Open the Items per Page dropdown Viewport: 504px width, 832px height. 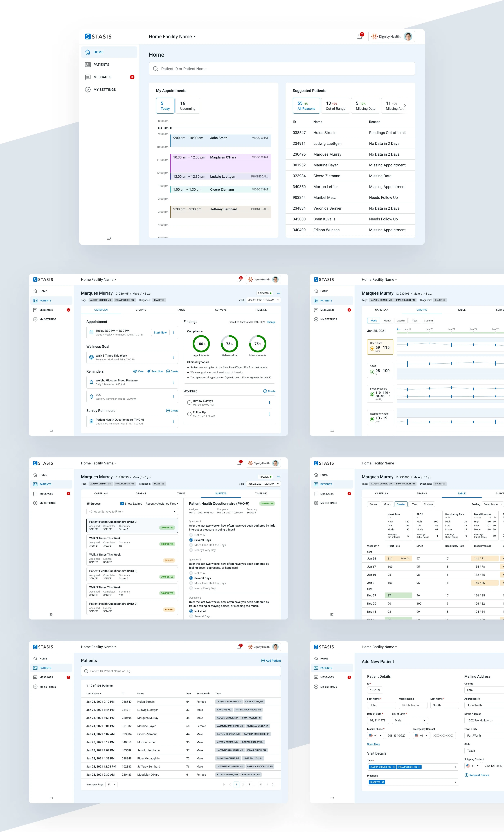click(111, 784)
